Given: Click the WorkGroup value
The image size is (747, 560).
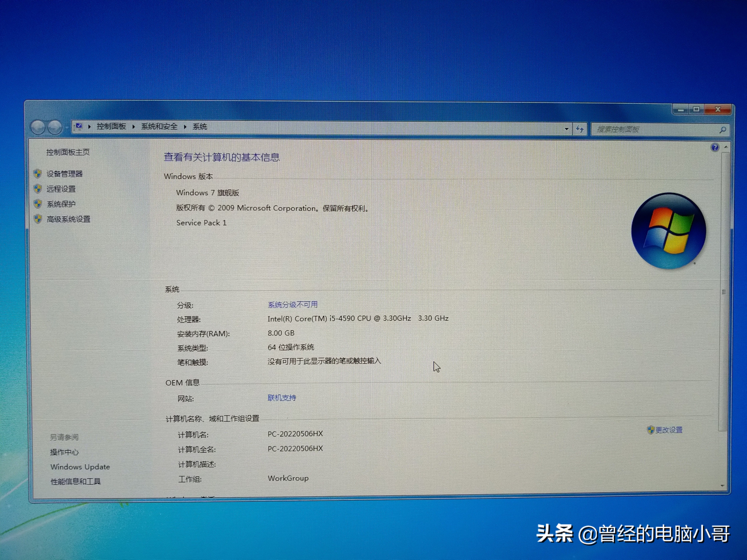Looking at the screenshot, I should (288, 478).
